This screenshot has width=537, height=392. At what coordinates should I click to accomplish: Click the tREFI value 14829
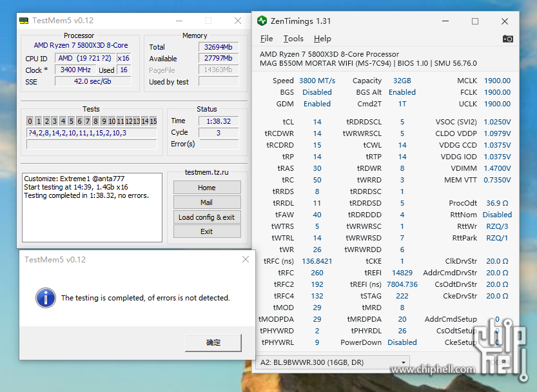pyautogui.click(x=402, y=273)
